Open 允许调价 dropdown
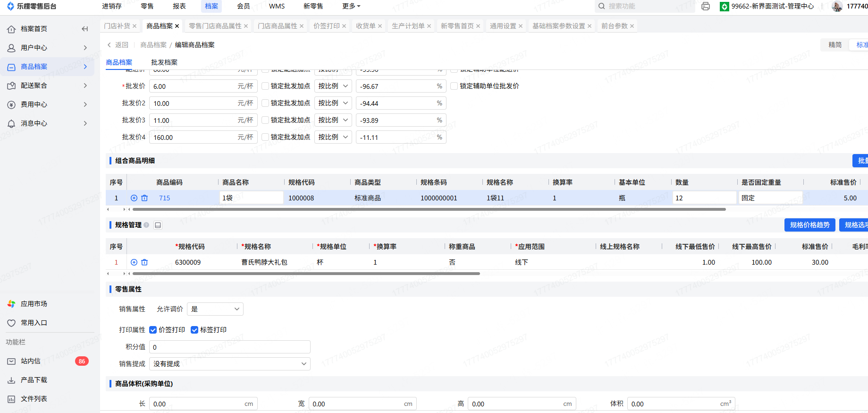 point(215,309)
